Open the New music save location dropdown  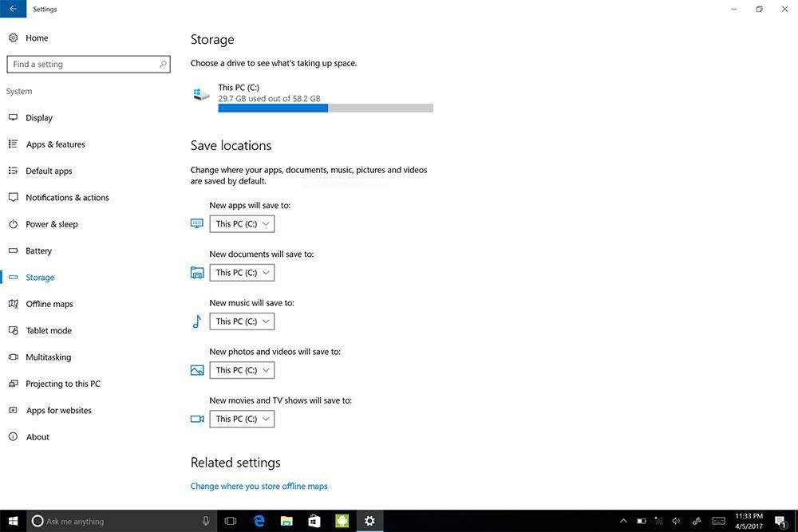tap(242, 321)
